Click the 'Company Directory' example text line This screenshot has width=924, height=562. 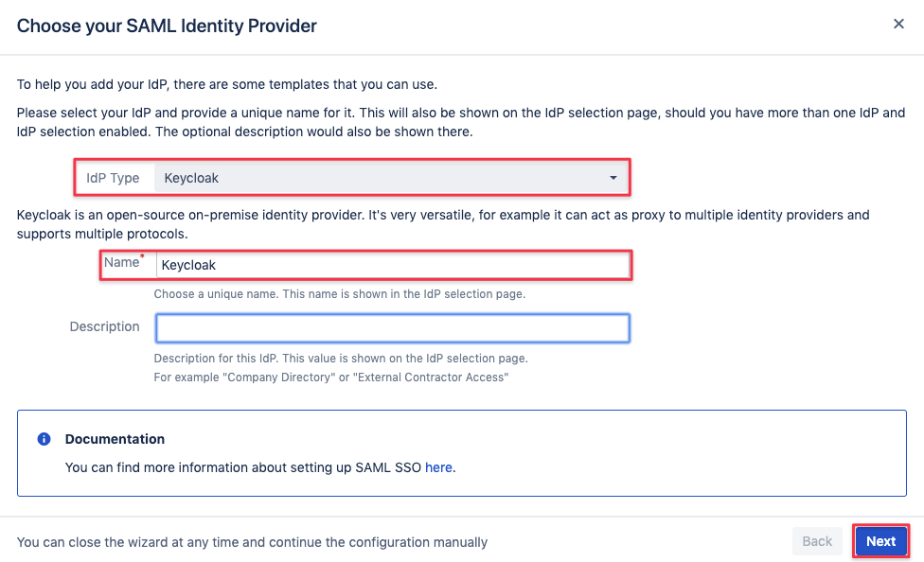[331, 377]
